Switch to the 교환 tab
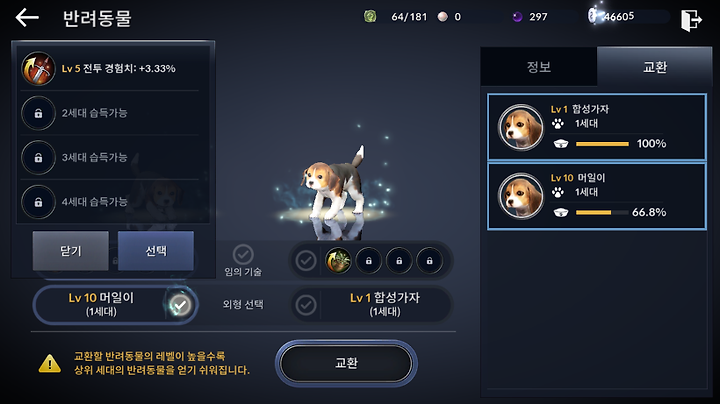 [x=655, y=67]
